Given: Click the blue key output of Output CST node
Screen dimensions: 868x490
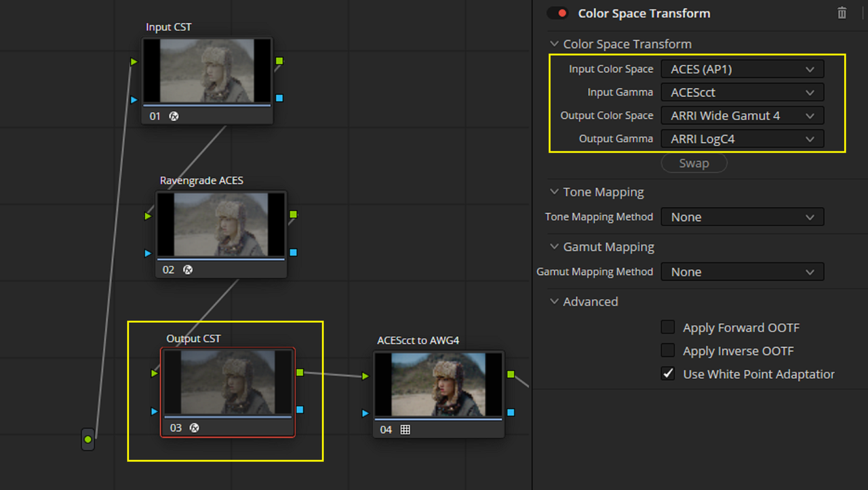Looking at the screenshot, I should 300,409.
